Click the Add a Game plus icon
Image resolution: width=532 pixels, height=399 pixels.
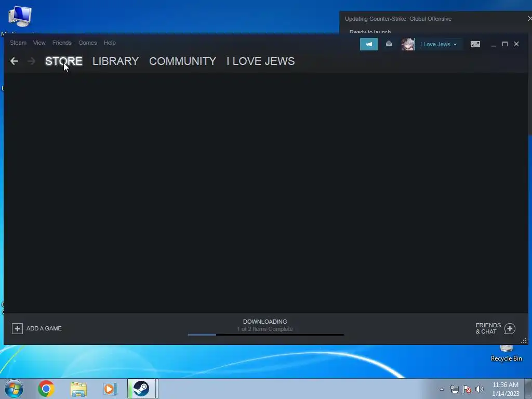[x=17, y=328]
